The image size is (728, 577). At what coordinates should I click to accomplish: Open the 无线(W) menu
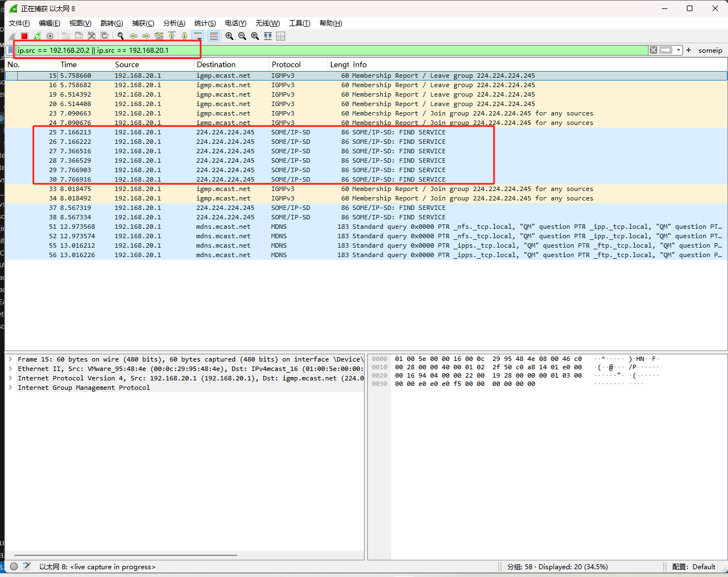(267, 23)
